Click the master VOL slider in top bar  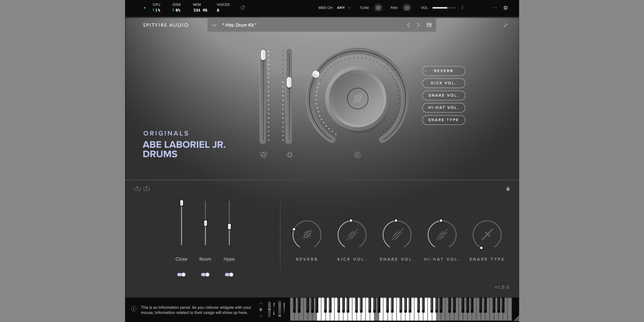coord(444,8)
